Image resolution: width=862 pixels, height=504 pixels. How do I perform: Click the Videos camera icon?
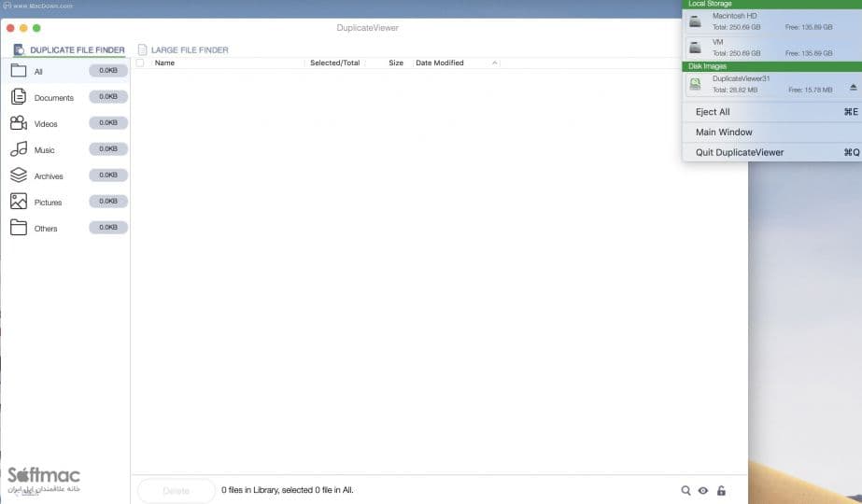pyautogui.click(x=18, y=122)
